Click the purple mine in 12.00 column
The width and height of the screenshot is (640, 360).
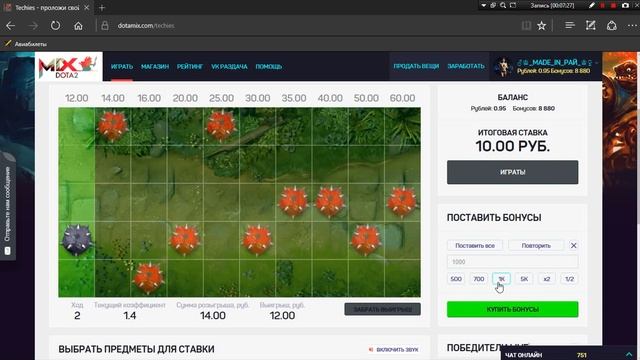point(76,240)
